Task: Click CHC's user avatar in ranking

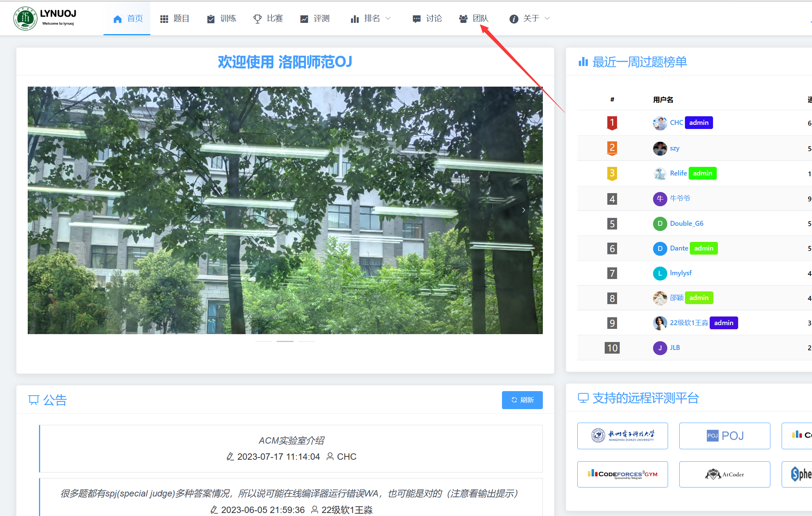Action: click(659, 123)
